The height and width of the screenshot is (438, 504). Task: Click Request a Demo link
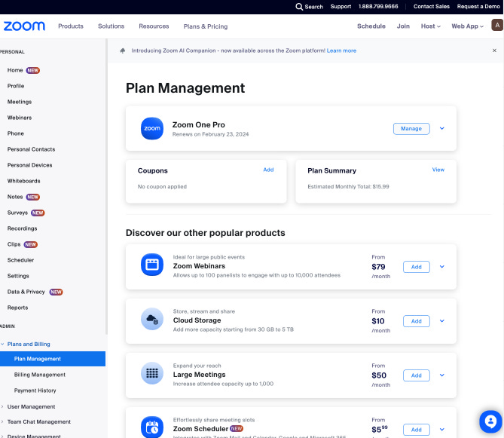[478, 7]
